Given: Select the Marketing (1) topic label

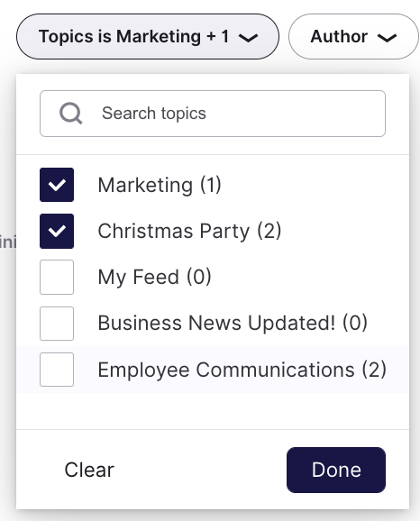Looking at the screenshot, I should tap(160, 185).
